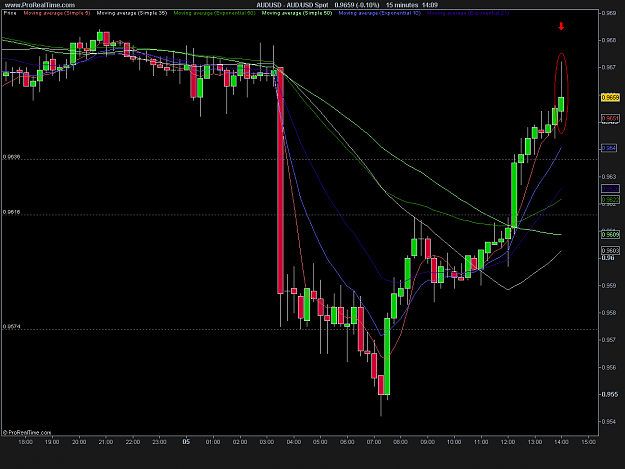Click the 18:00 time axis label

coord(25,442)
